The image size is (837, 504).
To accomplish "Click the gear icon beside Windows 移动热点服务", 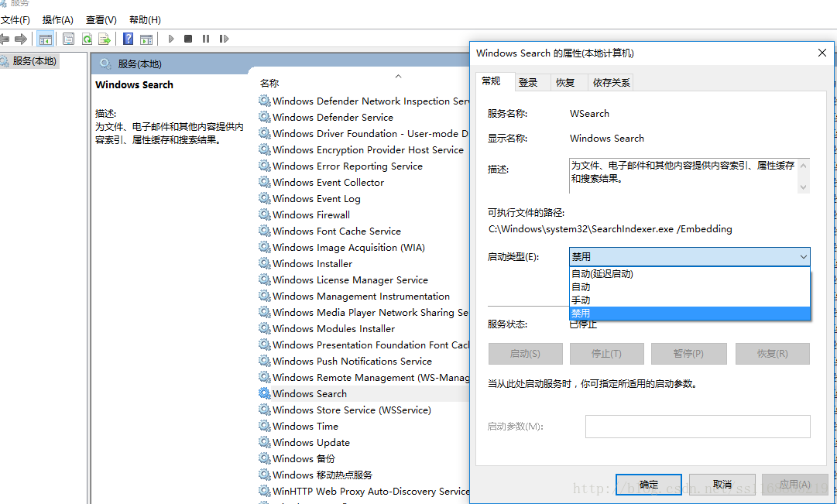I will pyautogui.click(x=264, y=475).
